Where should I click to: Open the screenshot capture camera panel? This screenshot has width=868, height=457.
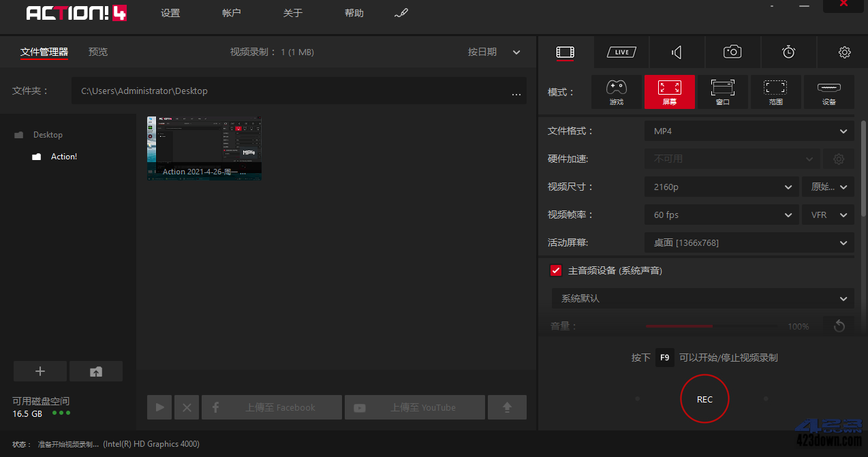732,52
